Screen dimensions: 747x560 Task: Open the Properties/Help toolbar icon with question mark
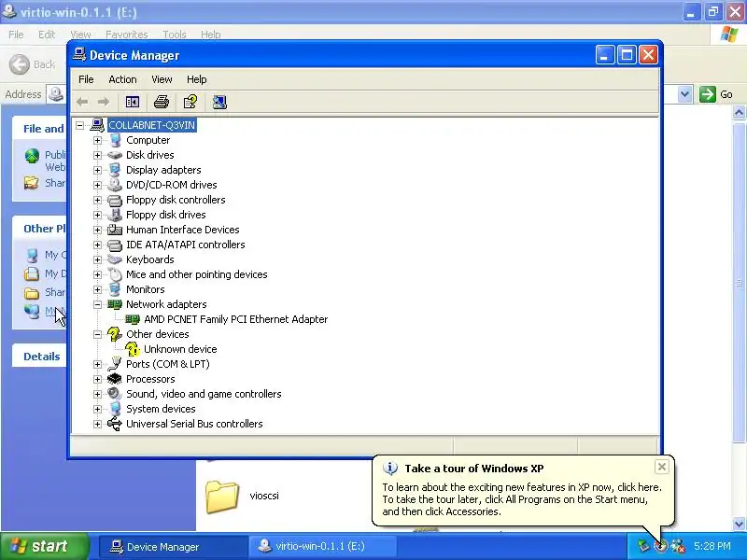coord(190,102)
